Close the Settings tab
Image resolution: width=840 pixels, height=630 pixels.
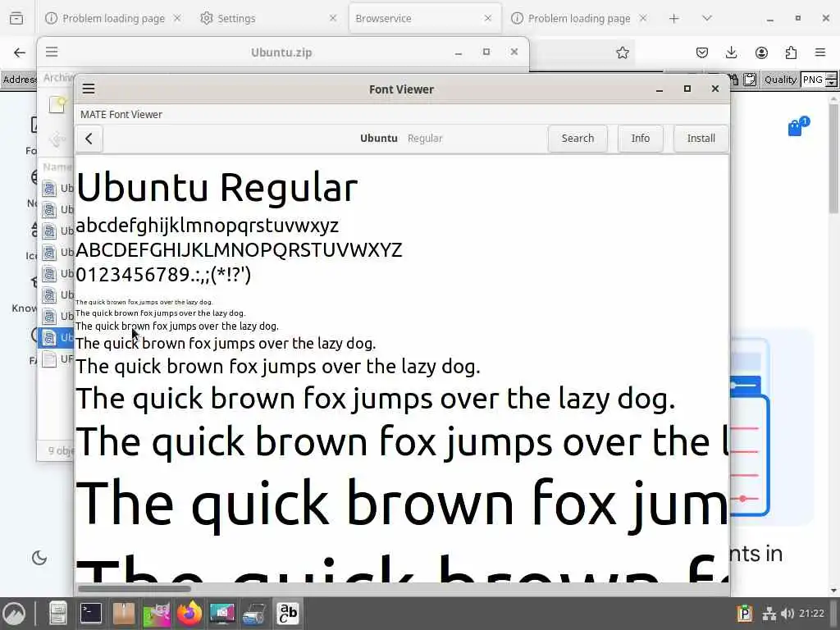coord(333,18)
